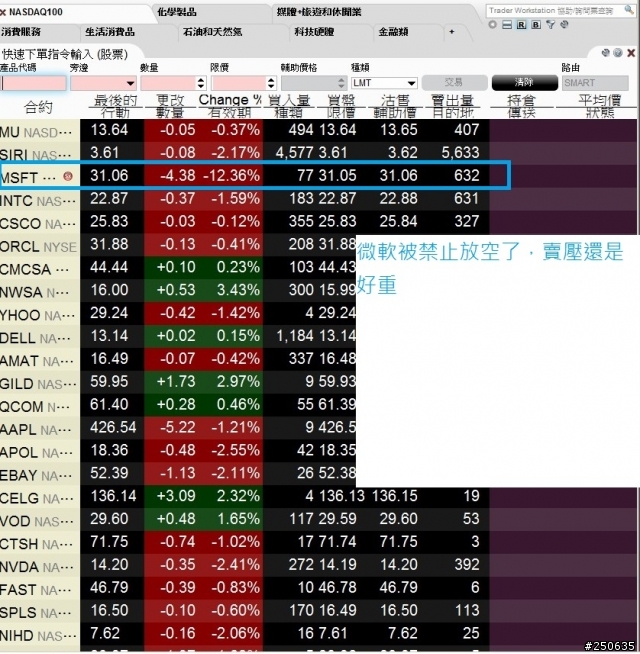
Task: Select the DELL contract row
Action: [x=40, y=338]
